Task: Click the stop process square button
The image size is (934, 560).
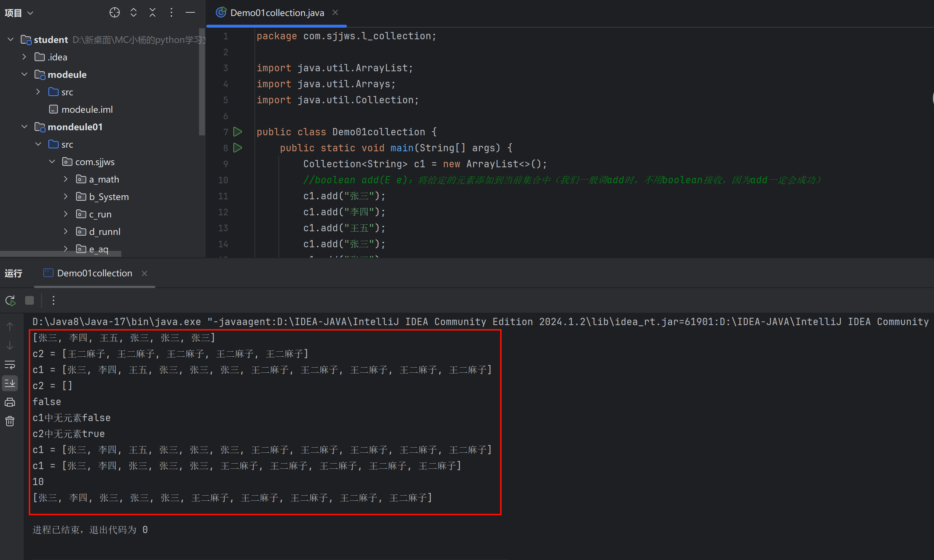Action: pos(29,300)
